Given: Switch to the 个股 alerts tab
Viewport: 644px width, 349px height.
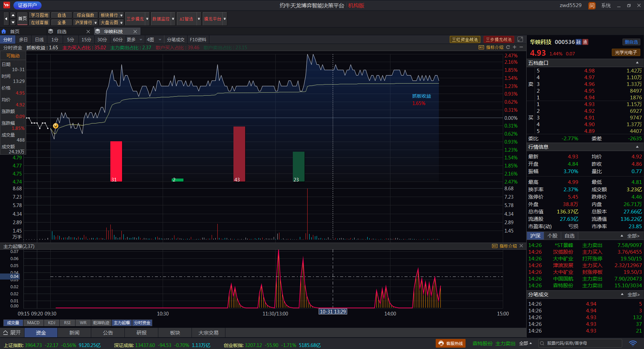Looking at the screenshot, I should pos(552,236).
